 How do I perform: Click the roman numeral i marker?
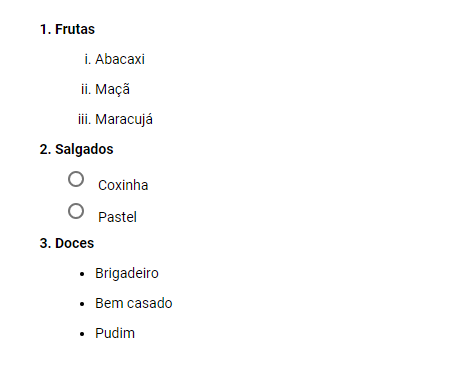88,59
